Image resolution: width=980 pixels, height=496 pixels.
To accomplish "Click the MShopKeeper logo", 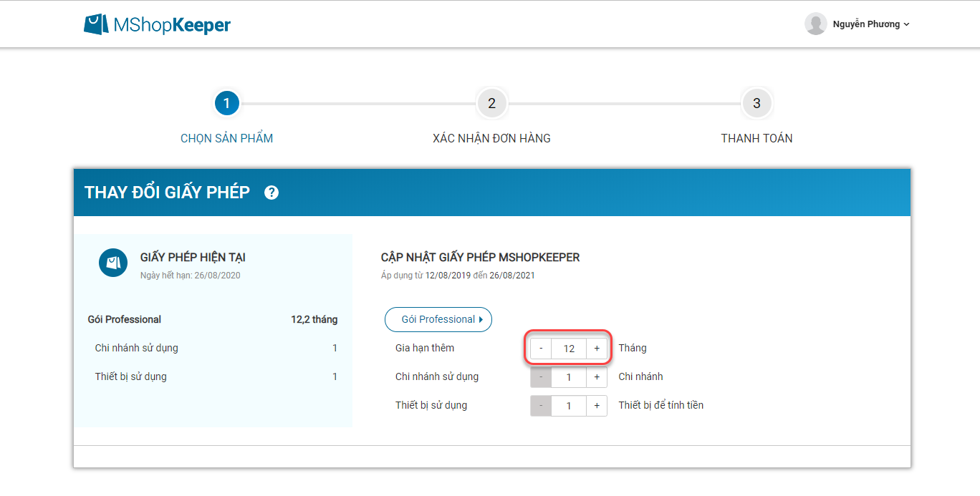I will pyautogui.click(x=157, y=24).
